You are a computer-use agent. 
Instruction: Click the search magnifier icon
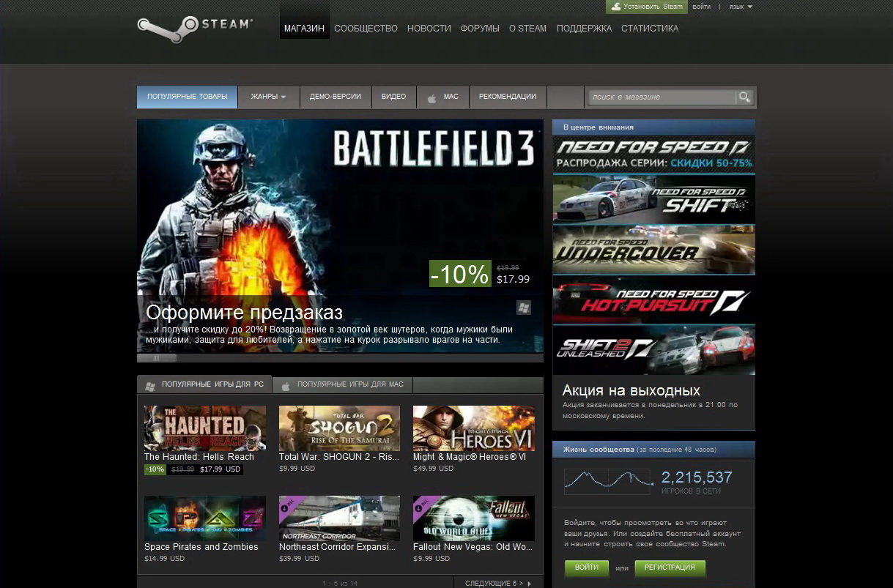tap(744, 97)
